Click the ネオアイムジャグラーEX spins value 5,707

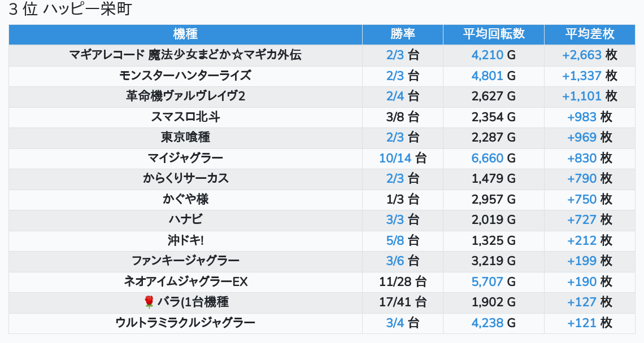point(488,282)
